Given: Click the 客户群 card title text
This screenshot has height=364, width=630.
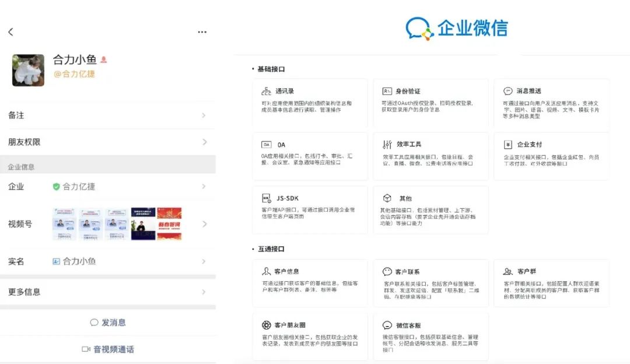Looking at the screenshot, I should pos(527,271).
